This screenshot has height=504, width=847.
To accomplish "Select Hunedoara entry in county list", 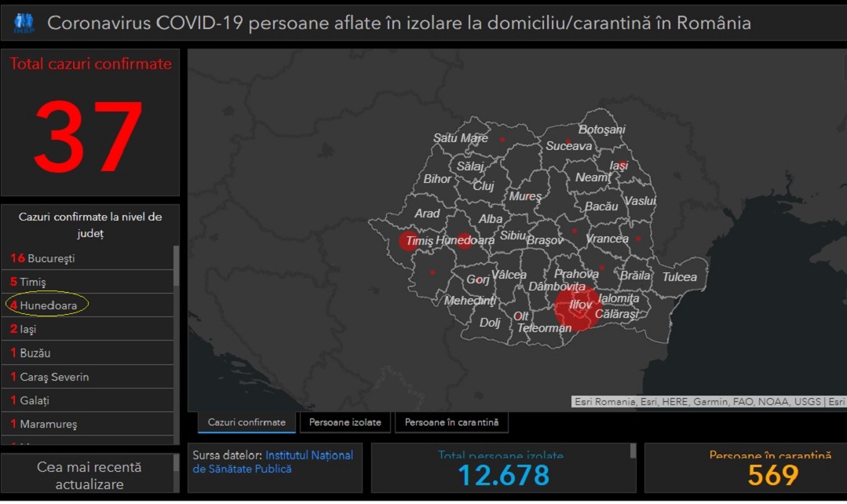I will pos(48,305).
